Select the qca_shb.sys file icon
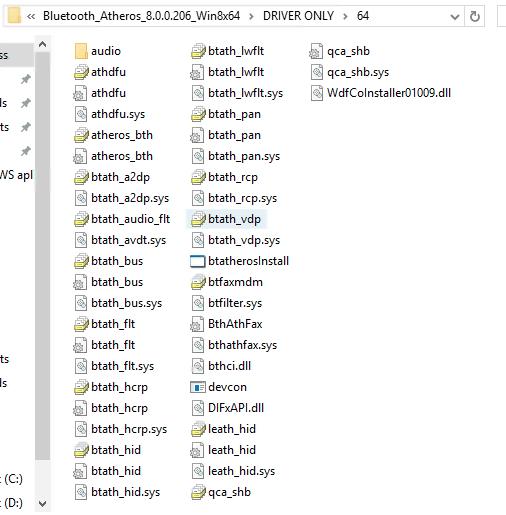The image size is (506, 515). click(317, 72)
